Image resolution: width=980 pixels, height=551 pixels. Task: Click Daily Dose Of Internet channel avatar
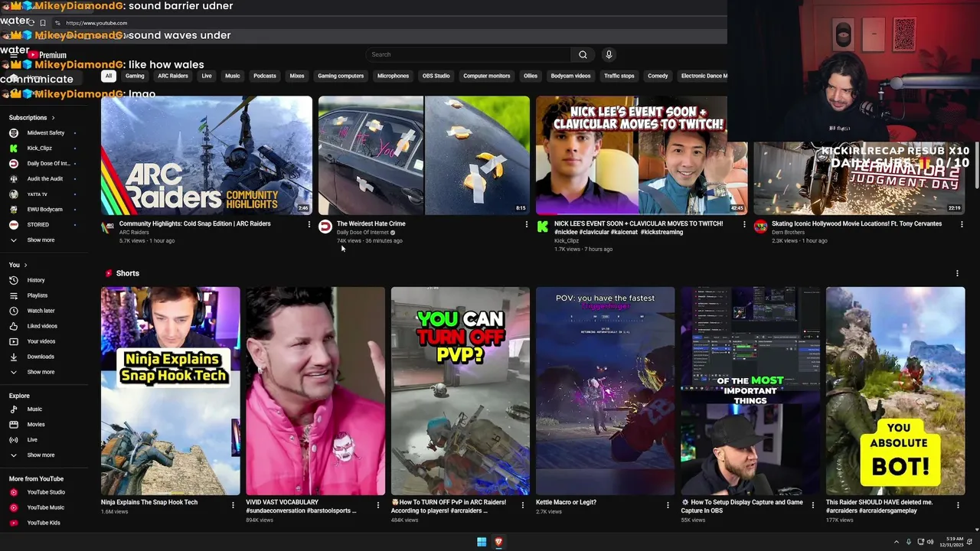[x=325, y=227]
